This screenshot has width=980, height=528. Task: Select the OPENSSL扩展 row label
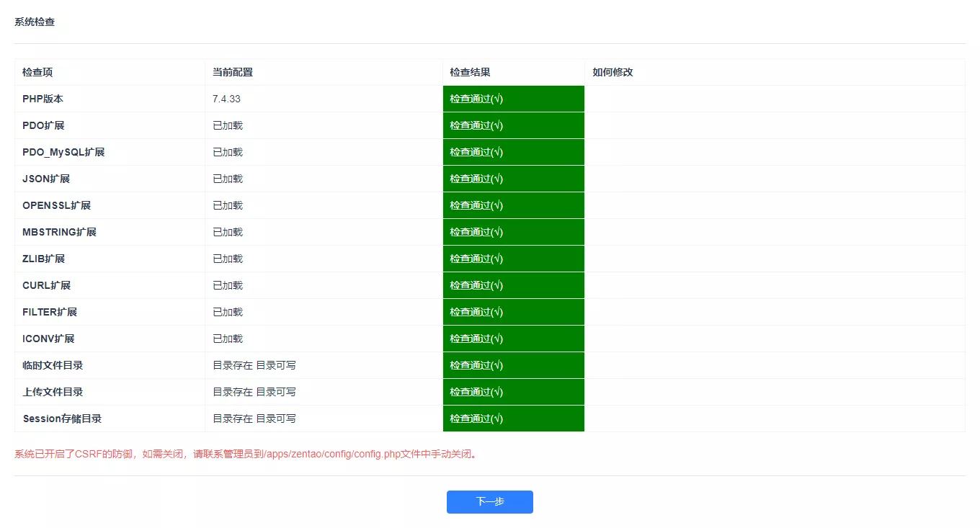[56, 205]
